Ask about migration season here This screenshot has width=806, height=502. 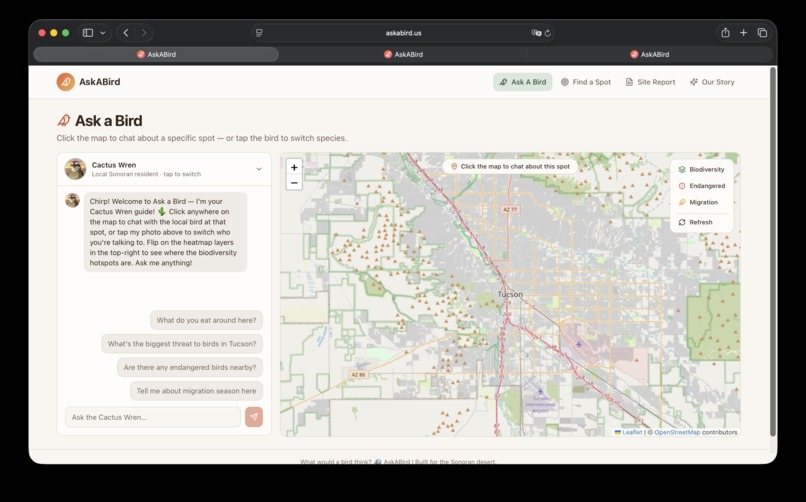(x=196, y=391)
